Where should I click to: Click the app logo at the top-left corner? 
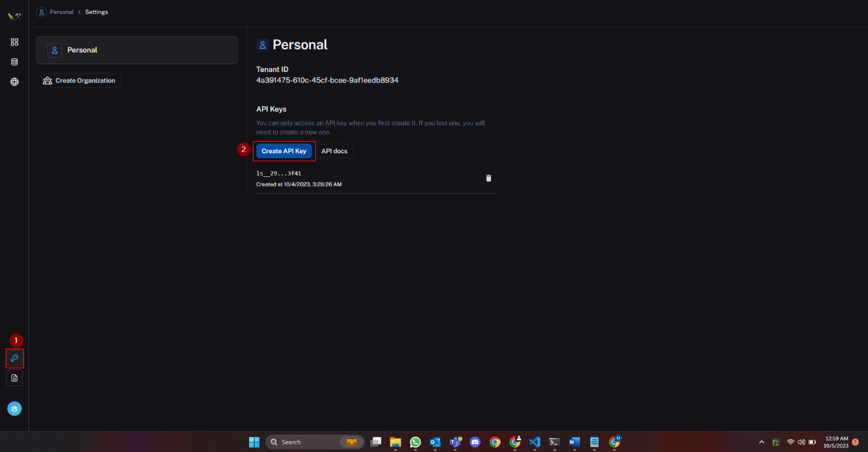pyautogui.click(x=14, y=16)
